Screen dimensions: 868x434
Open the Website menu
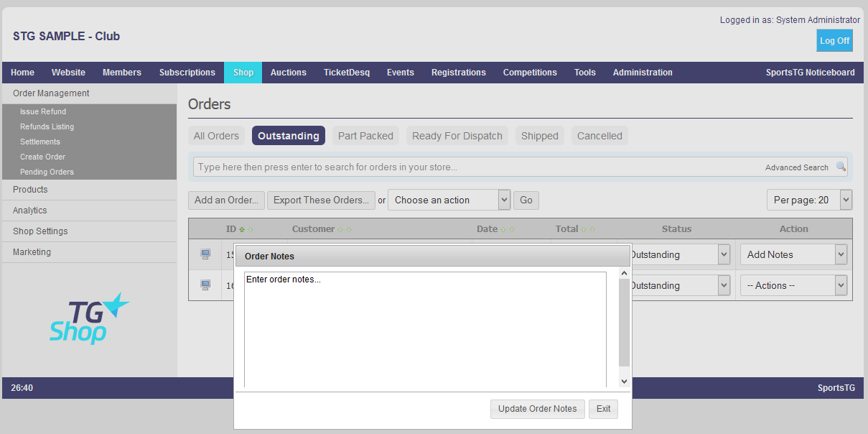click(x=68, y=73)
